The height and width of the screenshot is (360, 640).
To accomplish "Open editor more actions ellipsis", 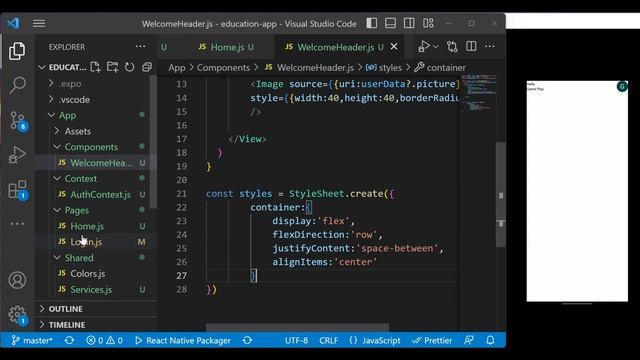I will [x=490, y=47].
